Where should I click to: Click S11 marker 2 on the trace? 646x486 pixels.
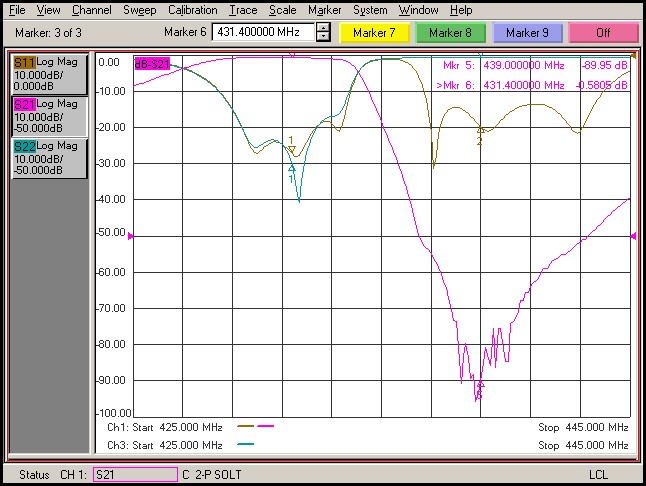(x=480, y=130)
